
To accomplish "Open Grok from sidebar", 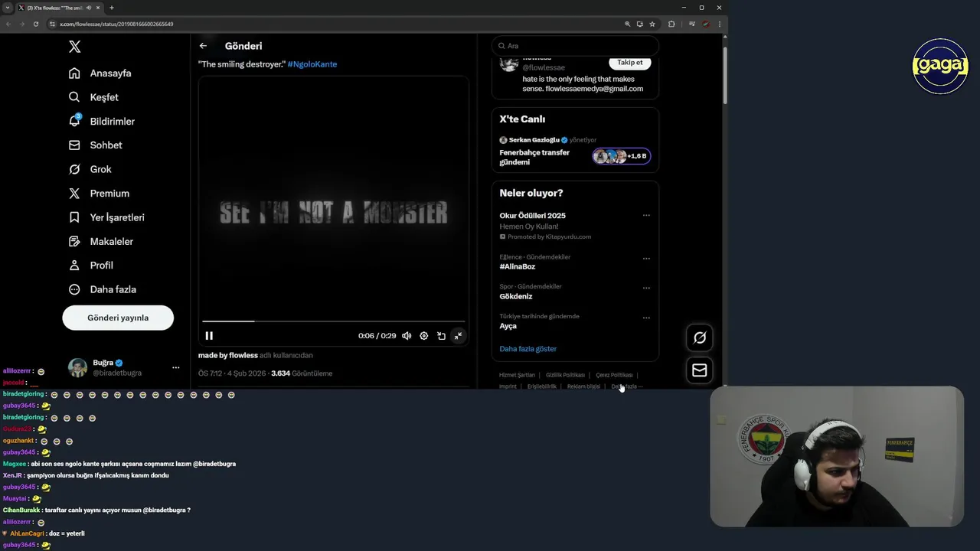I will tap(90, 169).
